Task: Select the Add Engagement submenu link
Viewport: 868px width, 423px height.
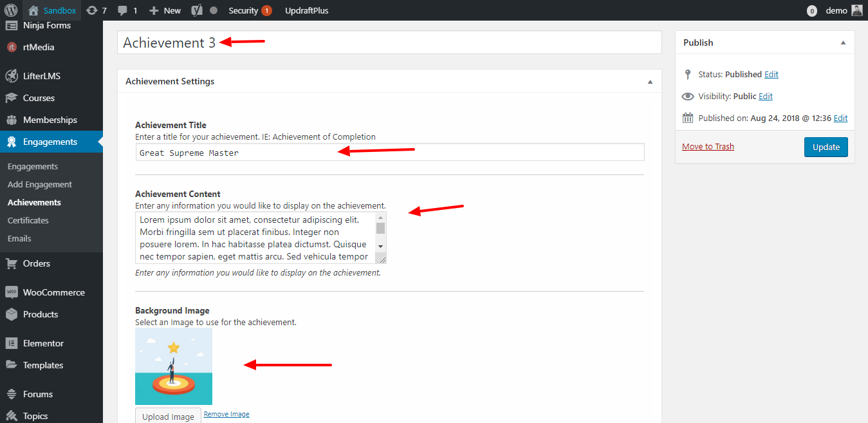Action: [x=40, y=184]
